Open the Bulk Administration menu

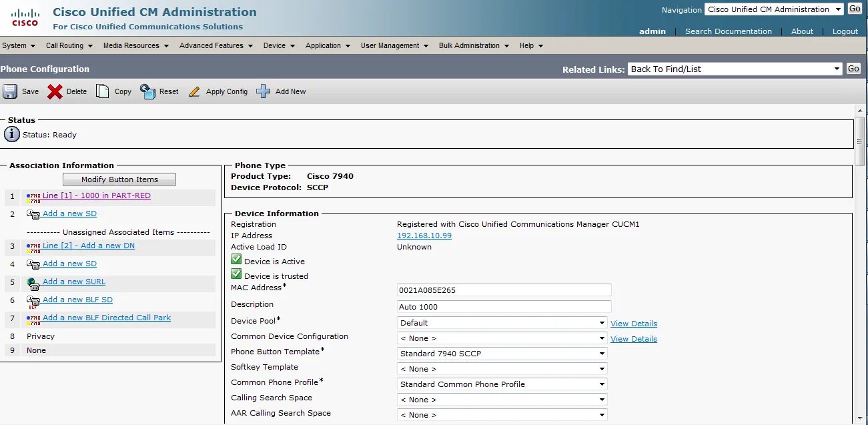(x=474, y=45)
